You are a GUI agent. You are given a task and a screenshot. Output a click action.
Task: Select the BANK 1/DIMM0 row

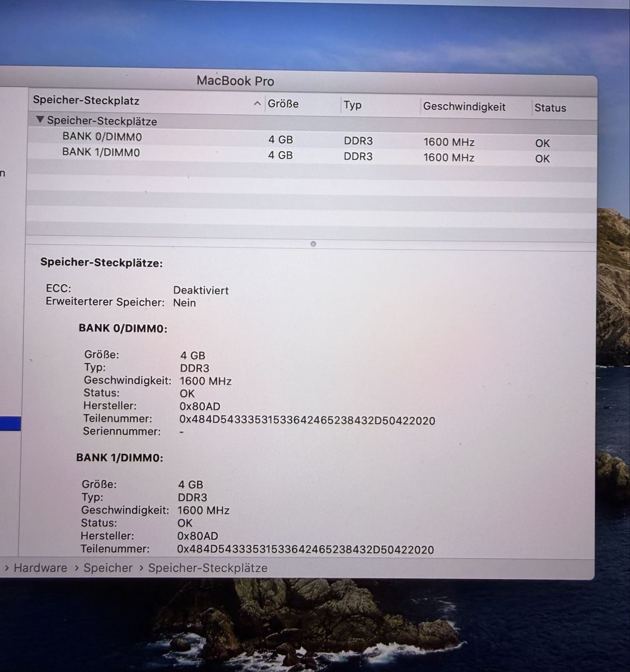point(311,154)
